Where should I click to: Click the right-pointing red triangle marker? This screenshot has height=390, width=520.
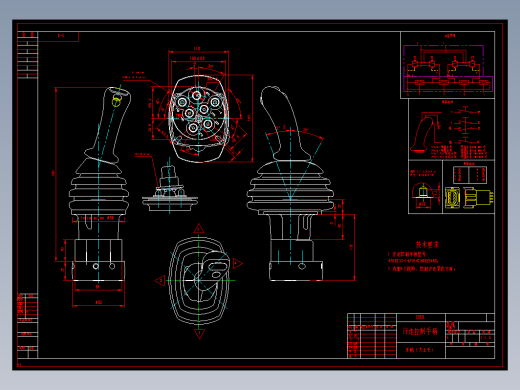[x=237, y=263]
